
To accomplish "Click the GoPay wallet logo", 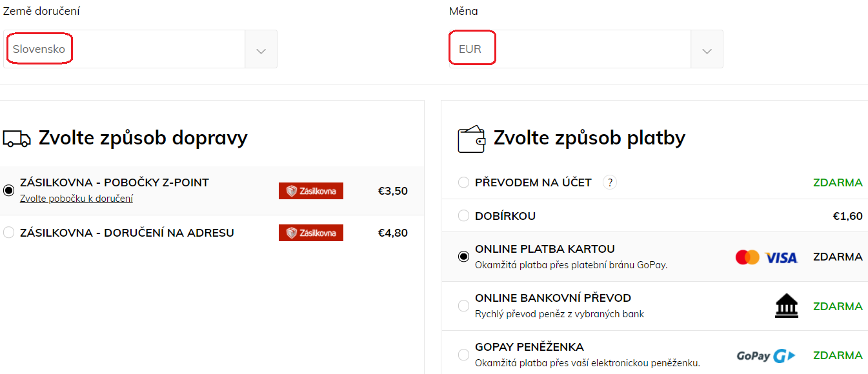I will click(766, 355).
